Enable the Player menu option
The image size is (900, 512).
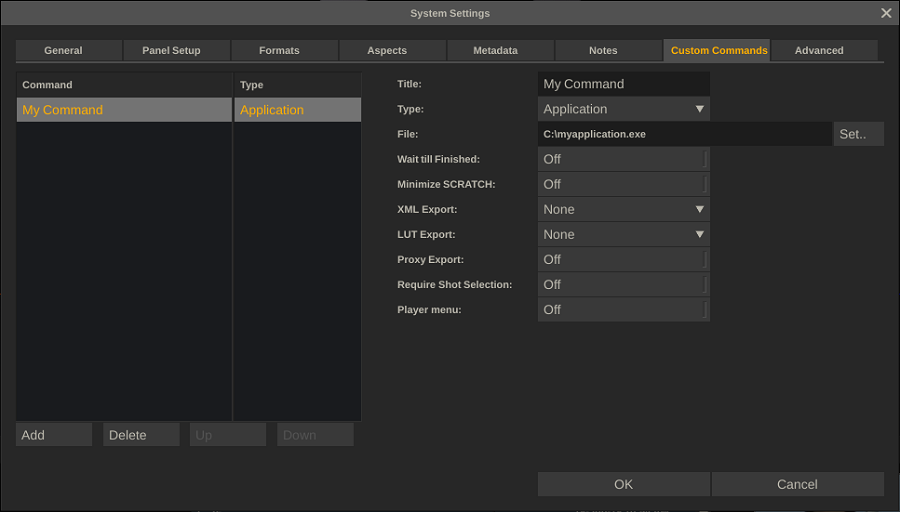[623, 309]
